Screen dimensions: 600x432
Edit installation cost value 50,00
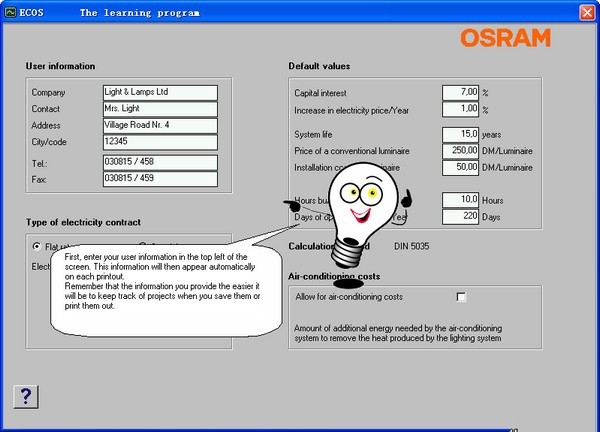click(460, 168)
